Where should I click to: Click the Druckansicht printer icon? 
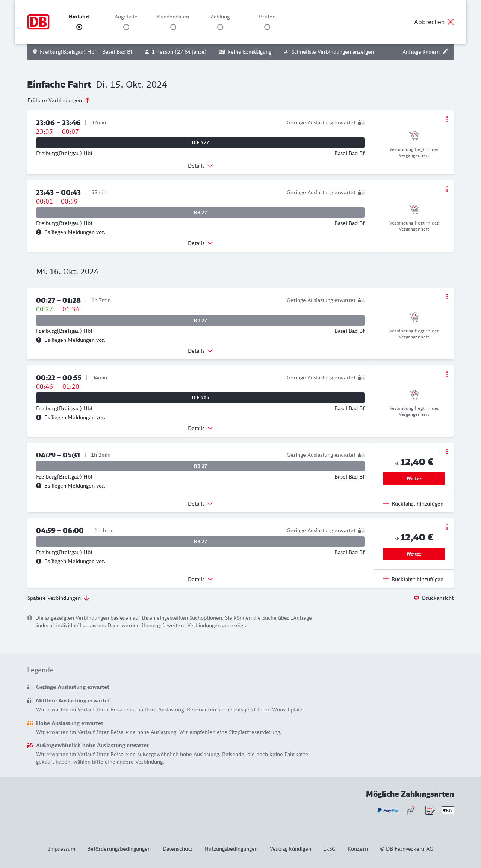416,598
